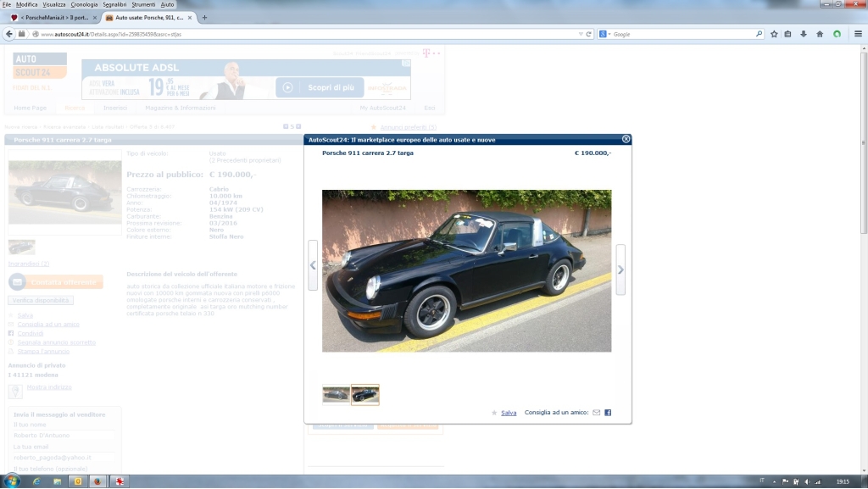Open the Inserisci nav tab
Viewport: 868px width, 489px height.
115,108
